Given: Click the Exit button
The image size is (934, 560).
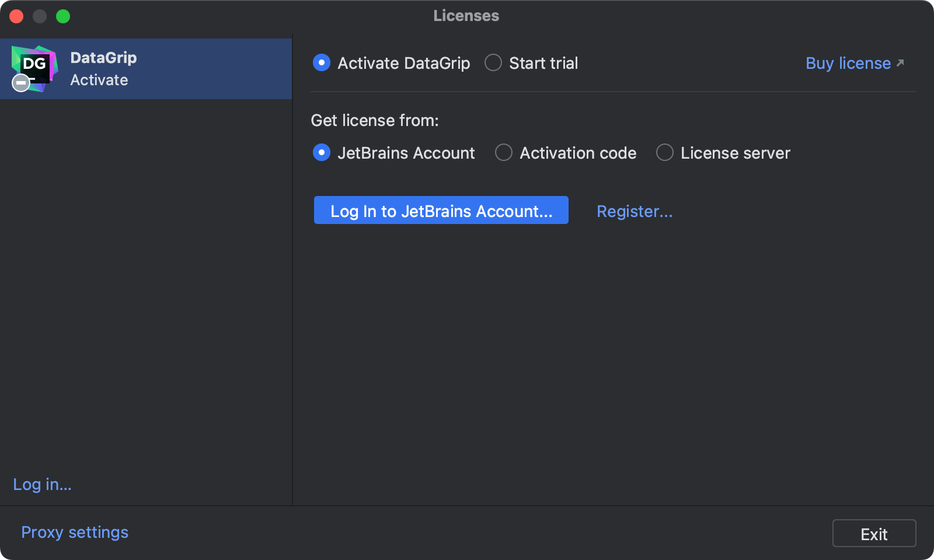Looking at the screenshot, I should 874,533.
